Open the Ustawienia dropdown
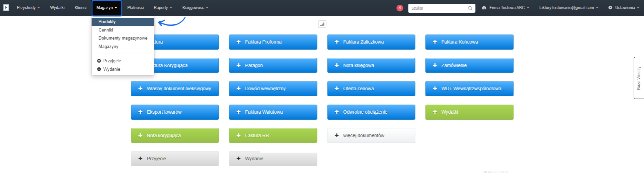 point(624,8)
